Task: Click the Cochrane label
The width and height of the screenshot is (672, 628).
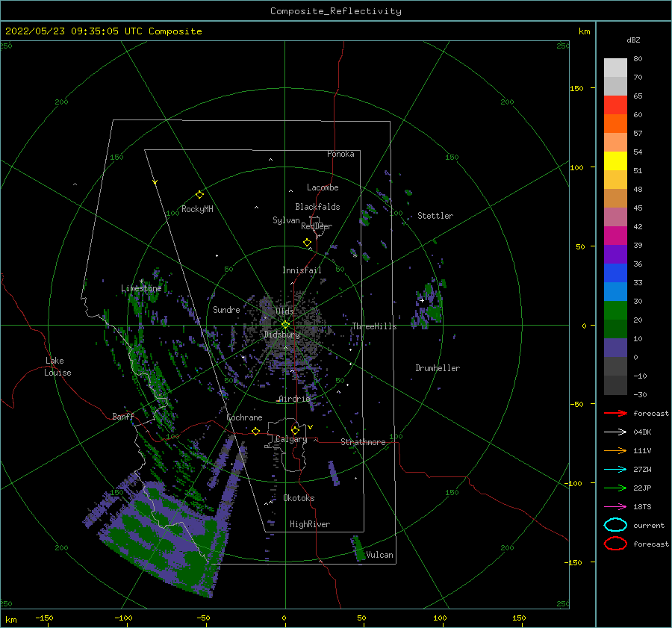Action: tap(244, 417)
